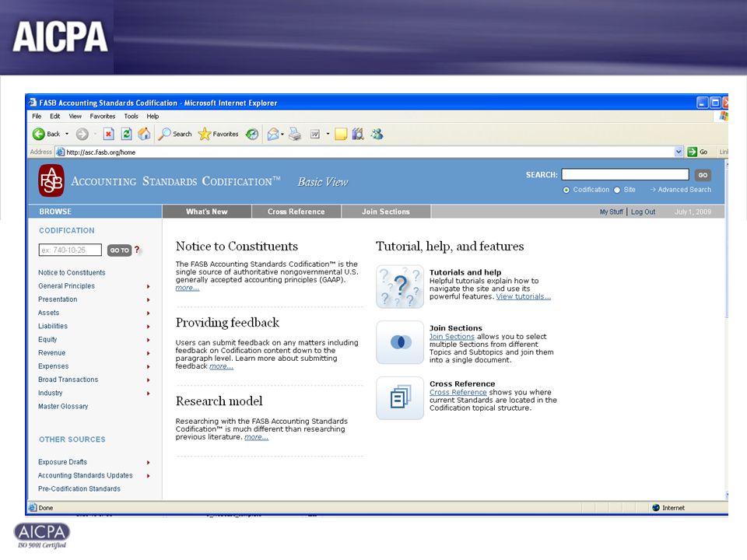Image resolution: width=747 pixels, height=560 pixels.
Task: Click the Tutorials and help question-mark thumbnail
Action: [x=400, y=287]
